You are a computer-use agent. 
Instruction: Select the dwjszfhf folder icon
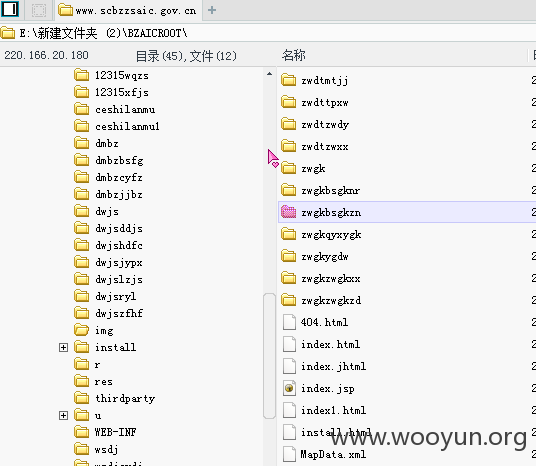pyautogui.click(x=82, y=313)
